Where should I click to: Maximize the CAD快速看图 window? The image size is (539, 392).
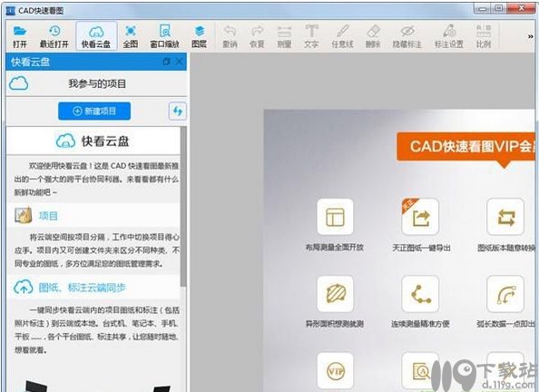click(499, 8)
